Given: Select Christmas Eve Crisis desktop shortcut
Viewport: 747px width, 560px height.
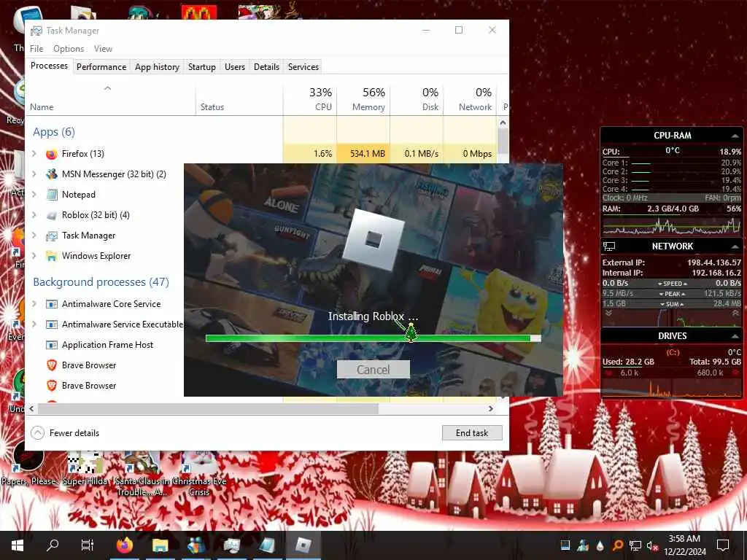Looking at the screenshot, I should [199, 474].
